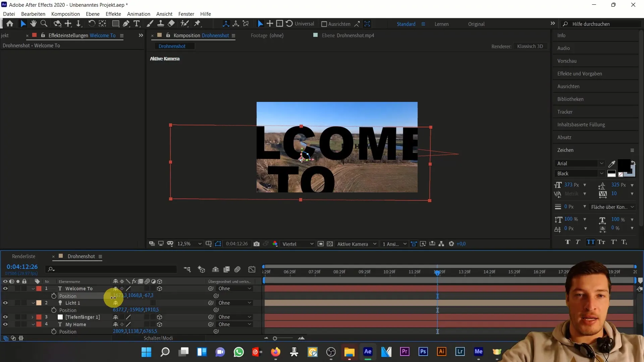Select the Selection tool in toolbar
This screenshot has height=362, width=644.
(22, 24)
